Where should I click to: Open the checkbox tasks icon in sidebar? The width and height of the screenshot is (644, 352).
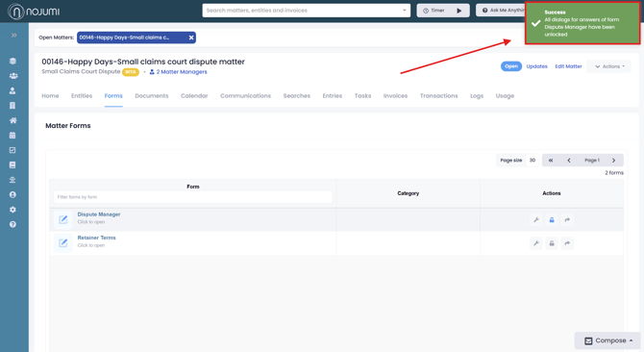(12, 150)
